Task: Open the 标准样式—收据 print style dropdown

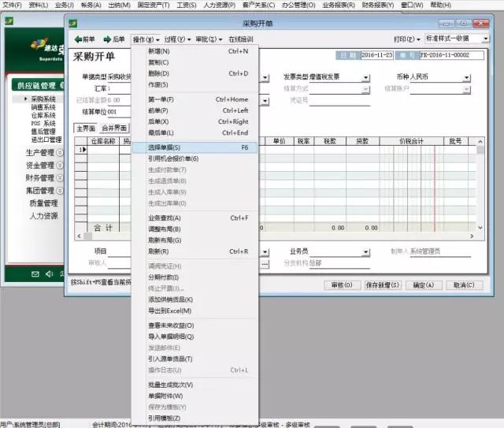Action: 486,39
